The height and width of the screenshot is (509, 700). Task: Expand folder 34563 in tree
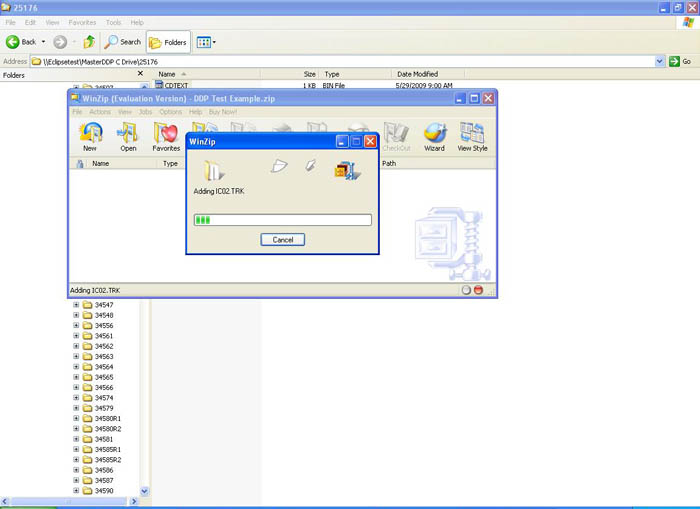coord(76,356)
